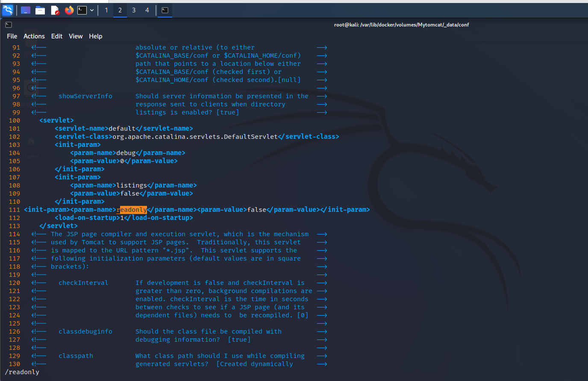
Task: Switch to workspace 1
Action: (x=106, y=10)
